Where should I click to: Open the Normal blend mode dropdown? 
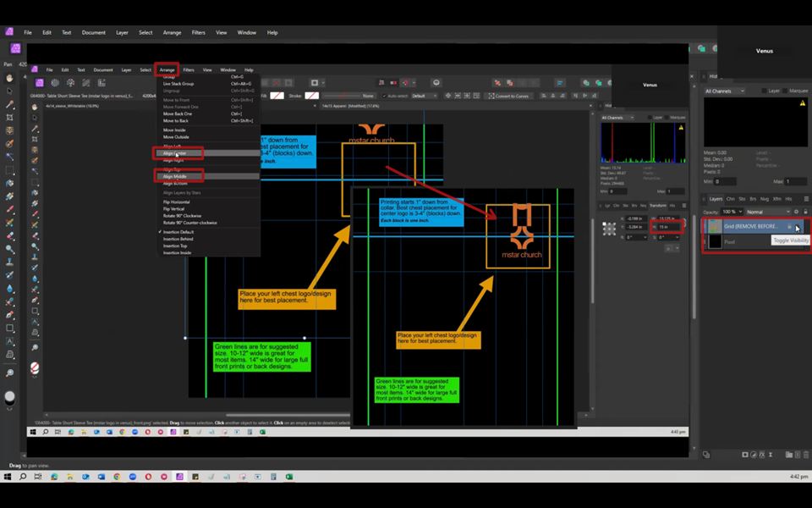pos(766,212)
